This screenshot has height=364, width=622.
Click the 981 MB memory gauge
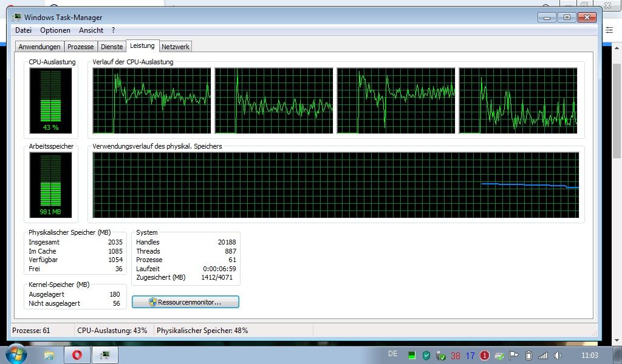pyautogui.click(x=51, y=185)
